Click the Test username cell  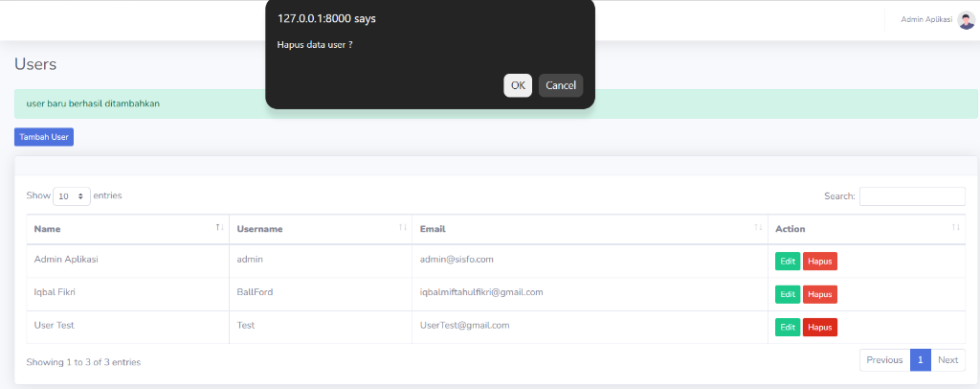(x=321, y=325)
